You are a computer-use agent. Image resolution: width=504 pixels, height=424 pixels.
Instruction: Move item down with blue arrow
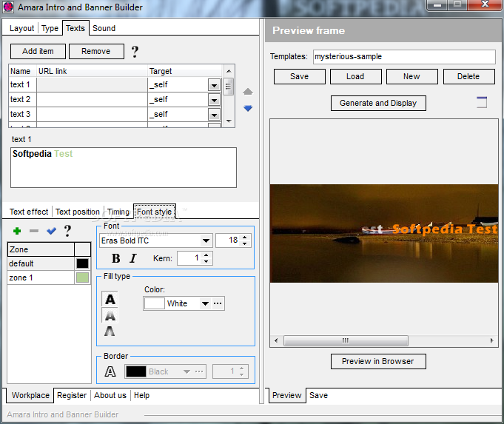247,108
